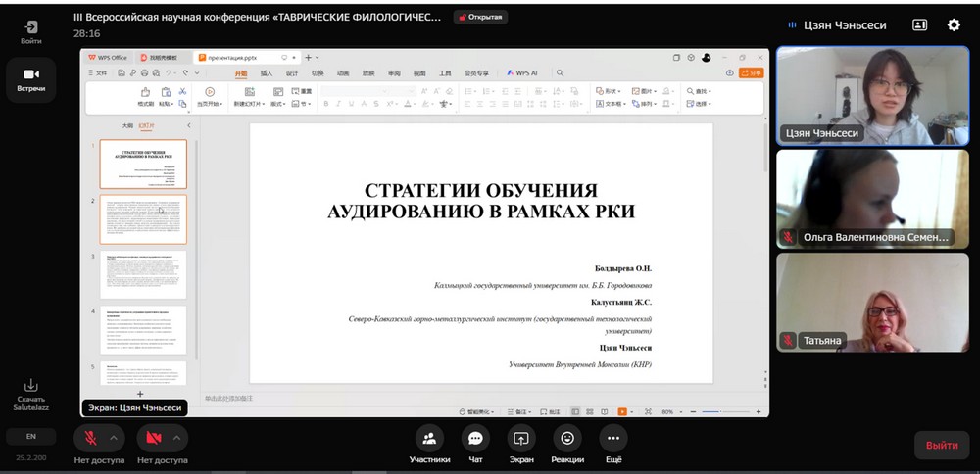The width and height of the screenshot is (980, 474).
Task: Expand microphone options chevron
Action: tap(114, 438)
